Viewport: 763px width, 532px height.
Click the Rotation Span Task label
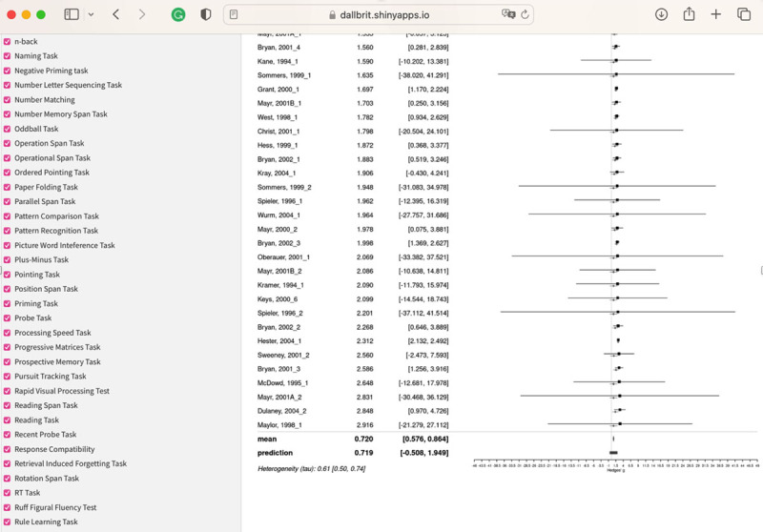[46, 479]
